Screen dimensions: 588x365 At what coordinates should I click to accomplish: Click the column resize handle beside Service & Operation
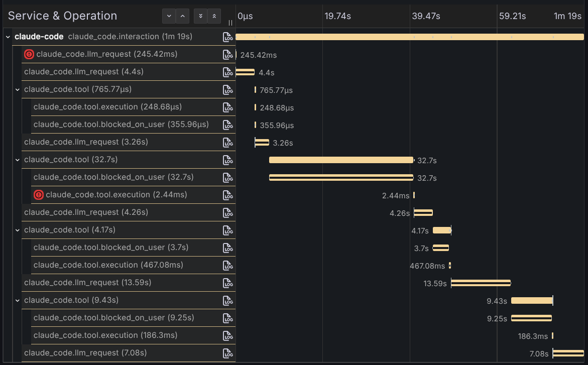click(230, 23)
